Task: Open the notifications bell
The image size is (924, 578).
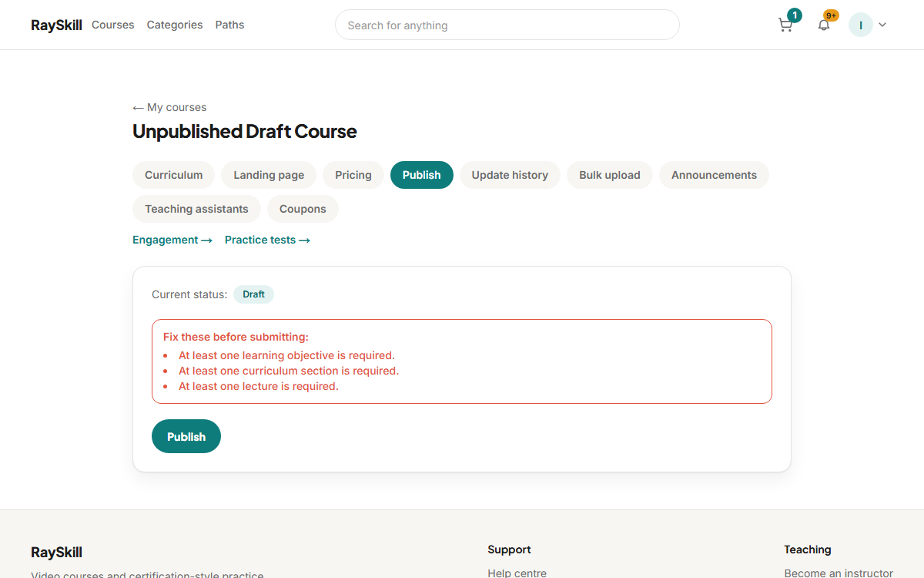Action: click(824, 25)
